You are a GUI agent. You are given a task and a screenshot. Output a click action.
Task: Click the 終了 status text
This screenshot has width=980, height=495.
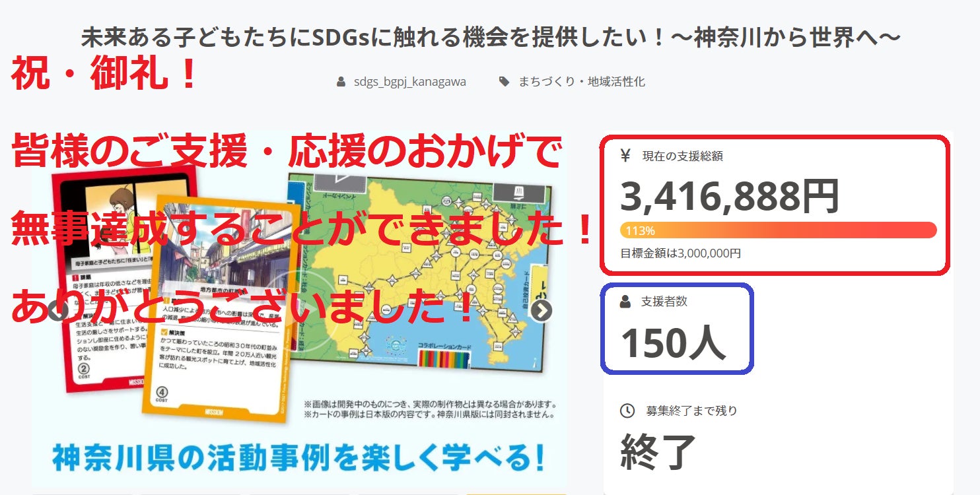pos(658,452)
